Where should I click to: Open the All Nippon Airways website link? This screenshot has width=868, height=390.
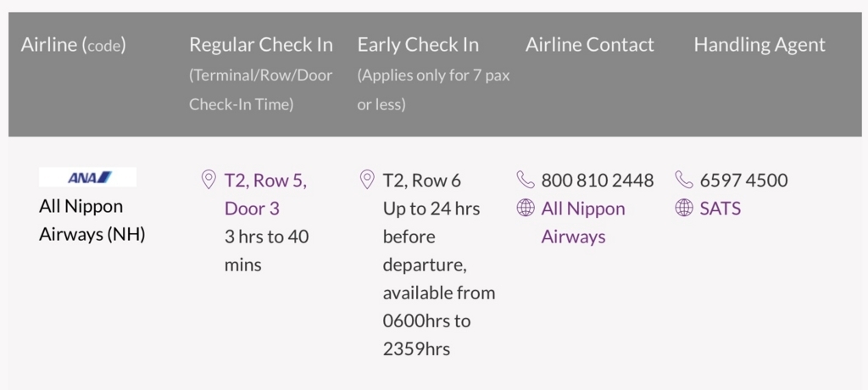[x=583, y=223]
